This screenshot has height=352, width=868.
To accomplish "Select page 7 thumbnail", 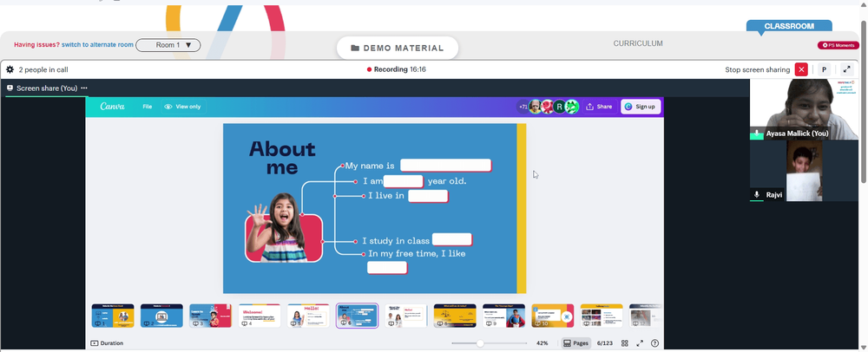I will (405, 316).
